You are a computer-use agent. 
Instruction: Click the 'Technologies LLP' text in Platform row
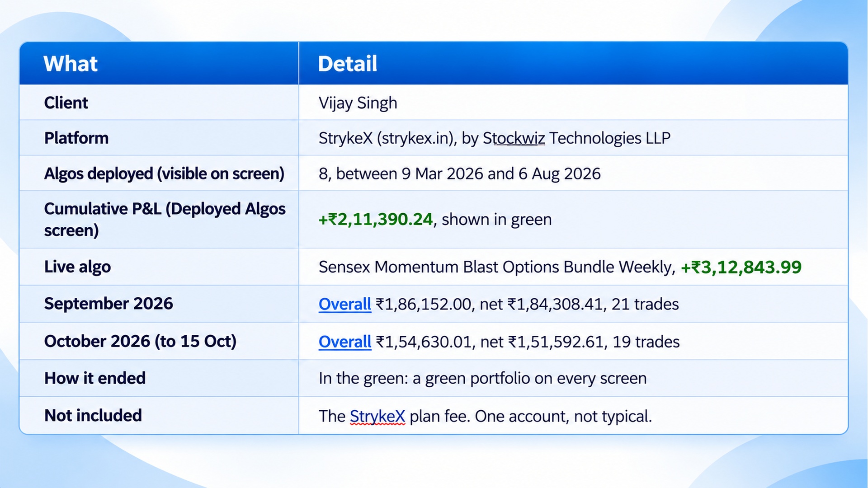(x=609, y=138)
